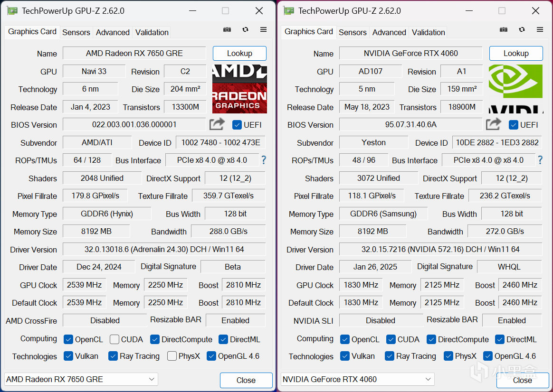
Task: Click the 2048 Unified shaders field
Action: coord(102,178)
